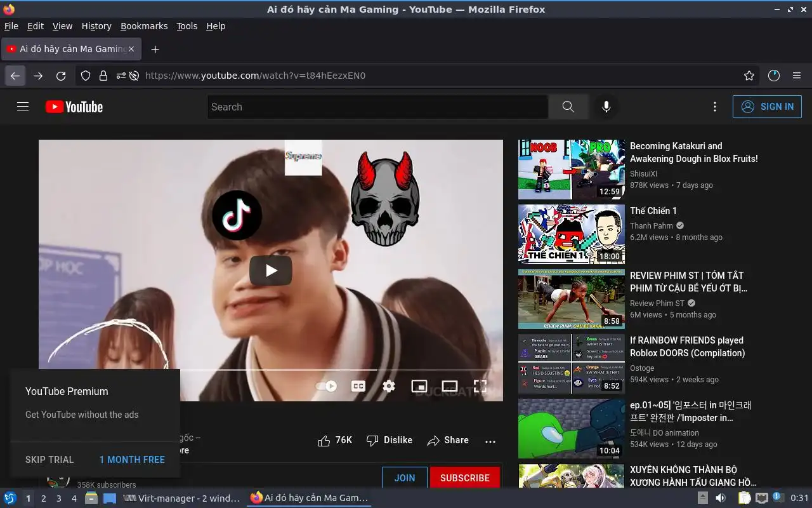Click the browser forward arrow
This screenshot has height=508, width=812.
38,76
